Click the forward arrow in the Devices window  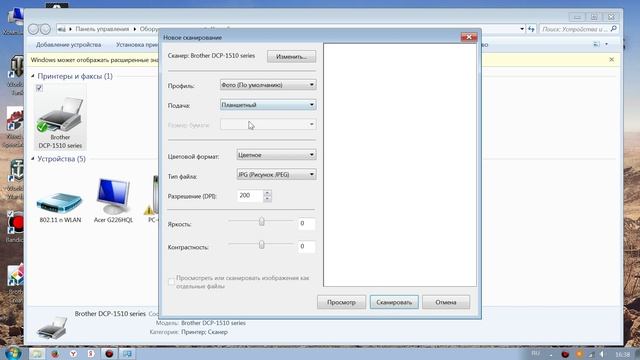pos(45,29)
